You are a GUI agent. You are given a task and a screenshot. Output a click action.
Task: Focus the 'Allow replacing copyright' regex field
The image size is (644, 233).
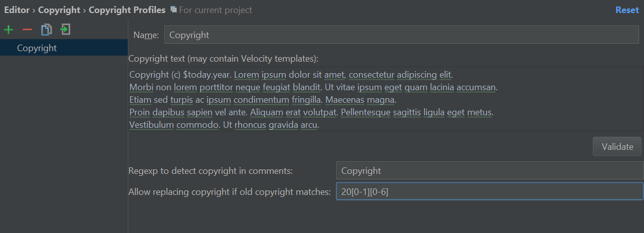click(489, 191)
